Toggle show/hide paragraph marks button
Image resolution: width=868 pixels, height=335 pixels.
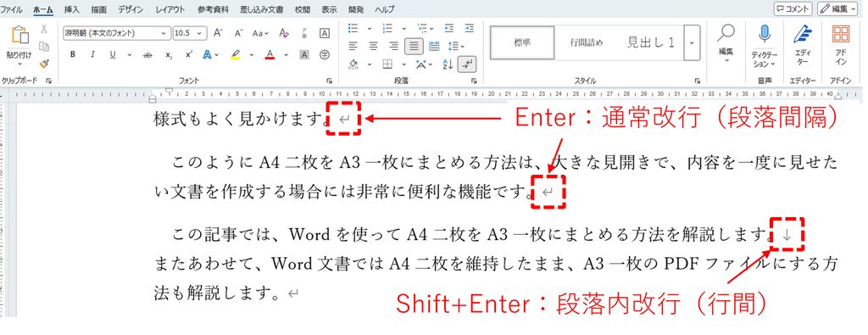point(467,64)
